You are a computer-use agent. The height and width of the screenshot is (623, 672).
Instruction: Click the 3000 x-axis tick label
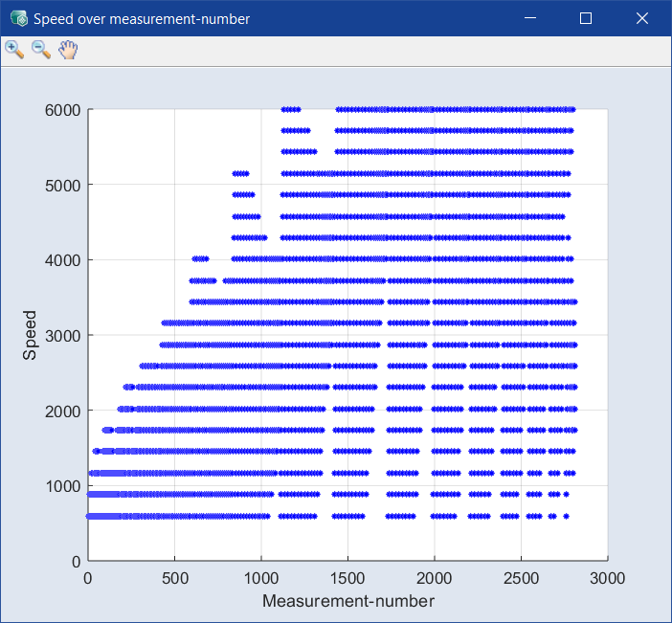(607, 578)
